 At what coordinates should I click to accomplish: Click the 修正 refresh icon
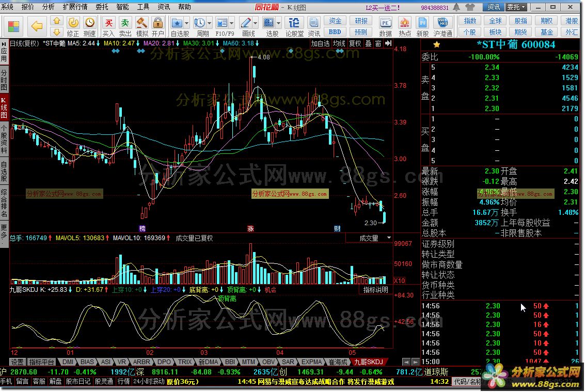click(73, 23)
